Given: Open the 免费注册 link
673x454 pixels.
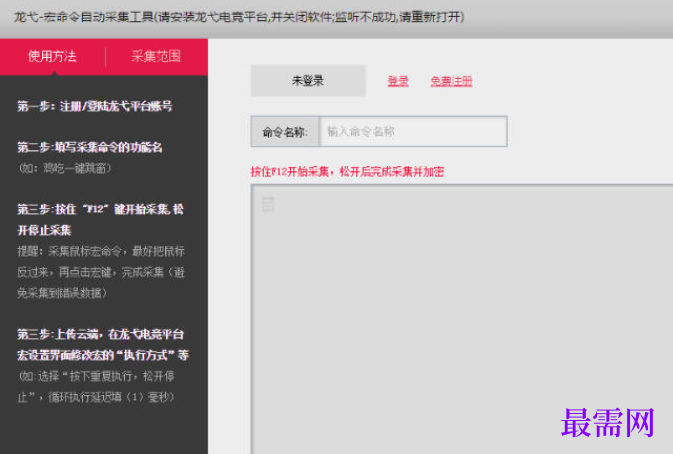Looking at the screenshot, I should click(x=451, y=81).
